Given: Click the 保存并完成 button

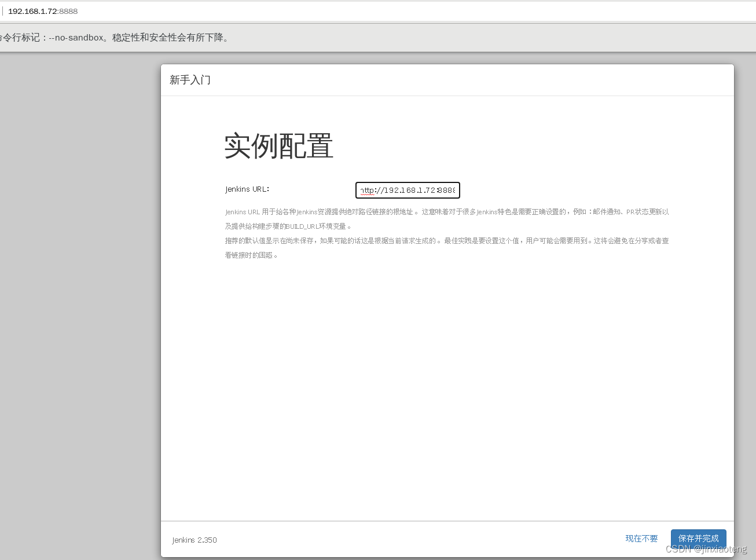Looking at the screenshot, I should [x=698, y=539].
